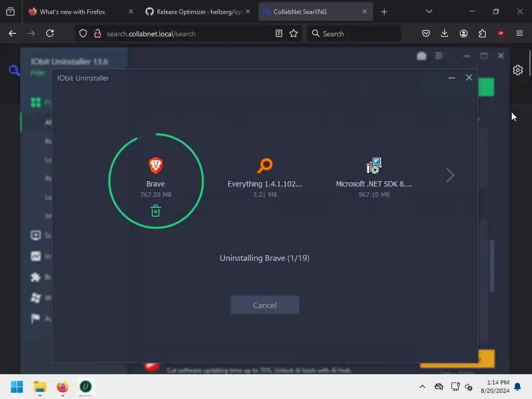This screenshot has width=532, height=399.
Task: Click the 'Everything 1.4.1.102...' label
Action: 264,184
